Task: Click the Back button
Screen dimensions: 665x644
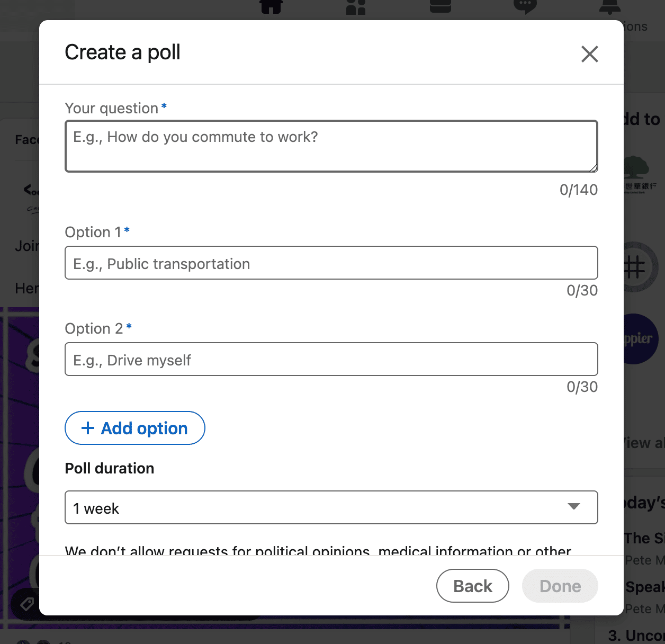Action: (472, 586)
